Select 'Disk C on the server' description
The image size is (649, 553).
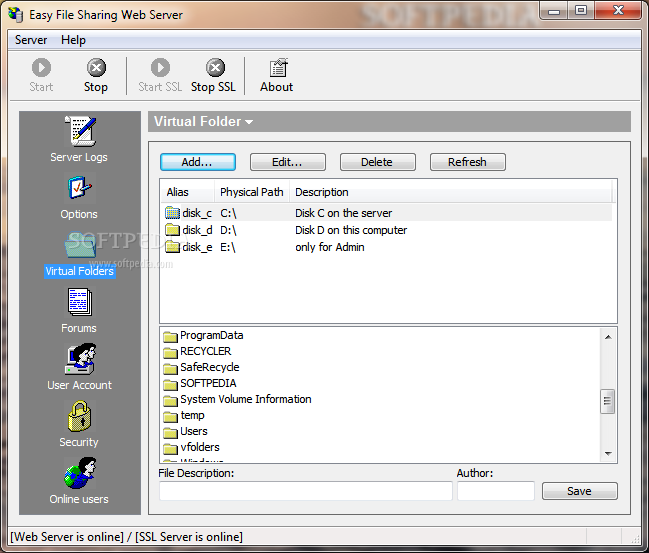pyautogui.click(x=343, y=213)
